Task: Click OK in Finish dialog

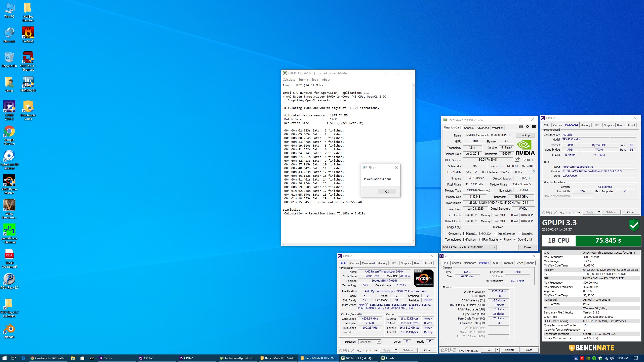Action: pos(387,192)
